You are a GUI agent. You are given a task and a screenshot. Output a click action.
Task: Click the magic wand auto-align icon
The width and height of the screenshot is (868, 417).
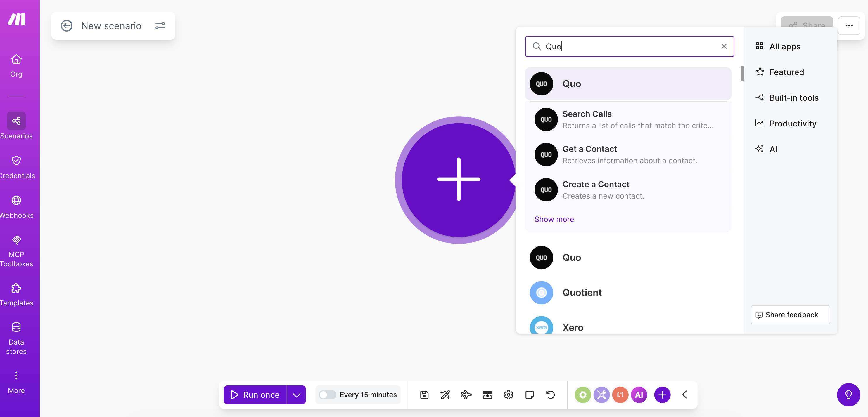click(x=445, y=395)
